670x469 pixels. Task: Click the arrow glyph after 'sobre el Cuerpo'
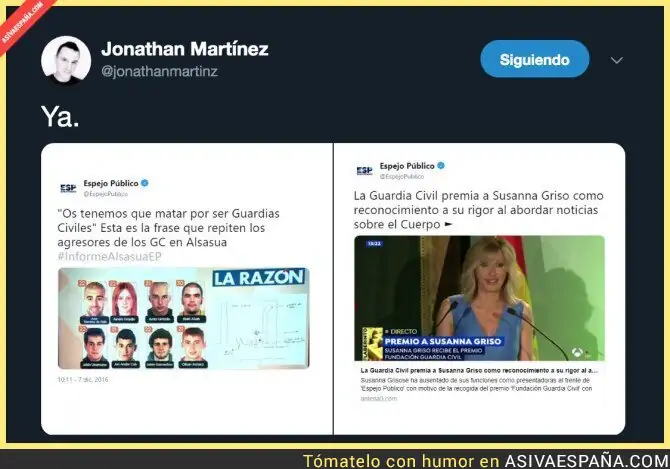[448, 224]
